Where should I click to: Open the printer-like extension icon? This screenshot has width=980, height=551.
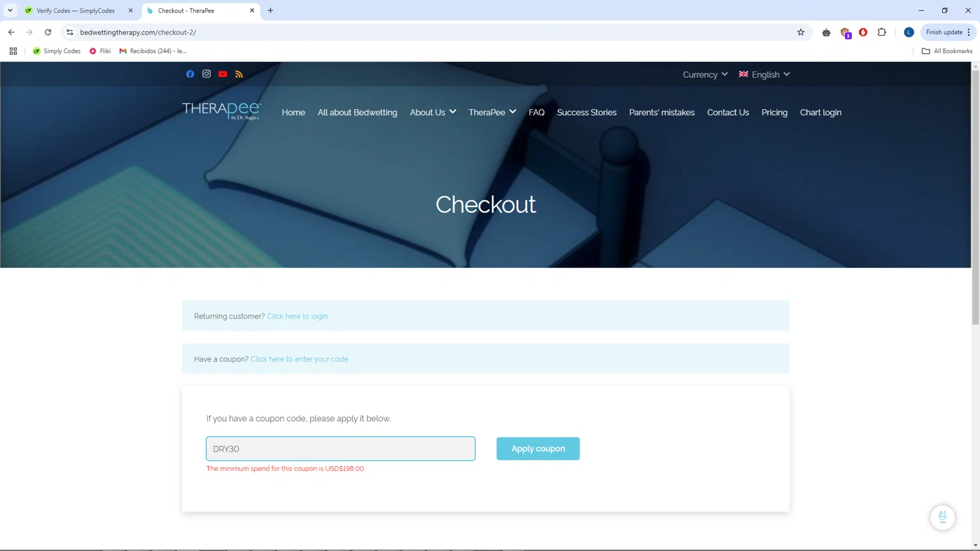pos(826,32)
